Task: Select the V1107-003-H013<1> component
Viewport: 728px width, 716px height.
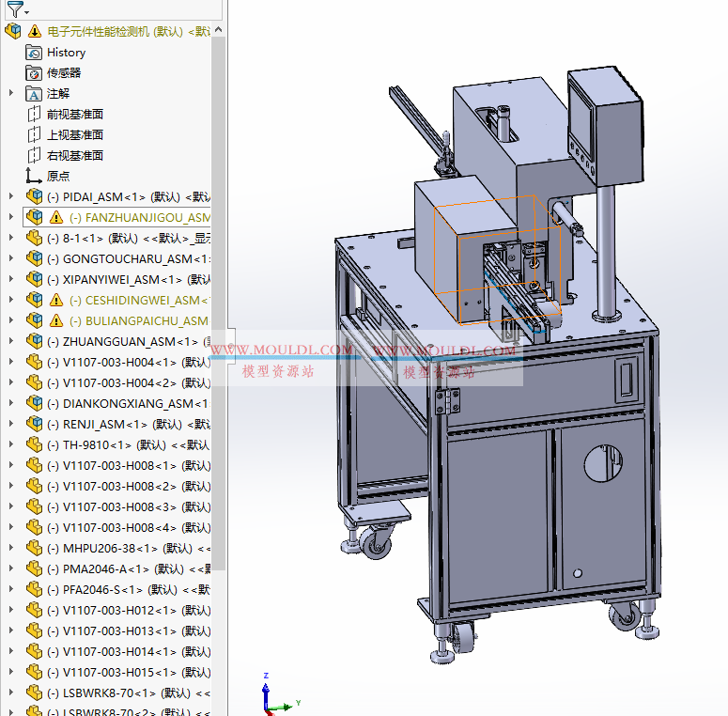Action: click(129, 630)
